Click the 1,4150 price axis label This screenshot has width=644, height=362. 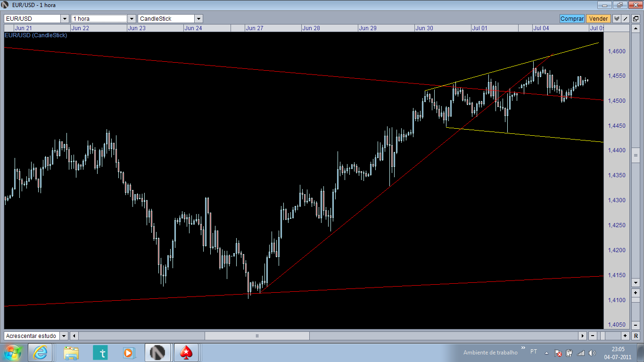(617, 275)
